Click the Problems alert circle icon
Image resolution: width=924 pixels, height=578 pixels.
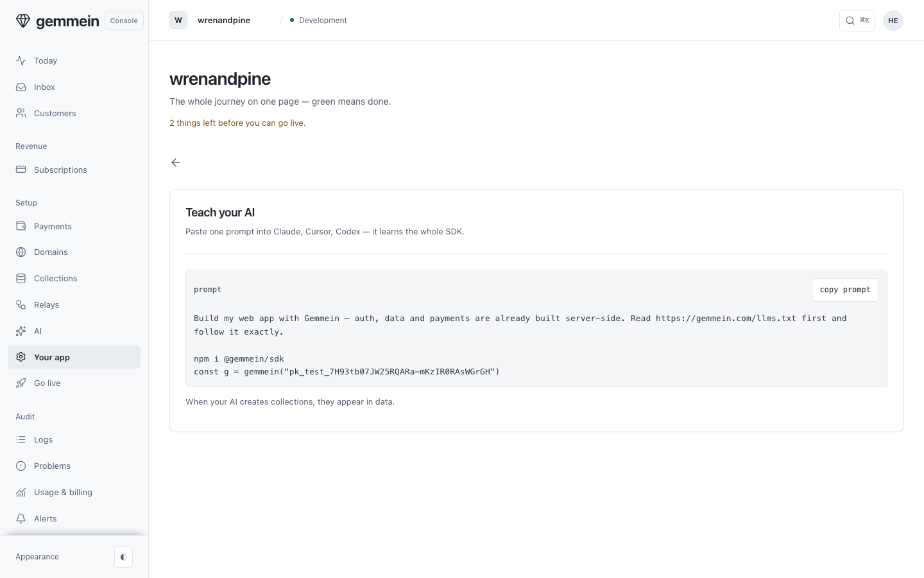tap(21, 466)
